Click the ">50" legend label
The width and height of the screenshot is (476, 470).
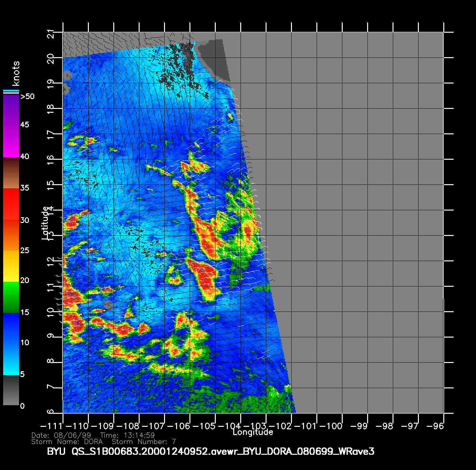click(27, 97)
